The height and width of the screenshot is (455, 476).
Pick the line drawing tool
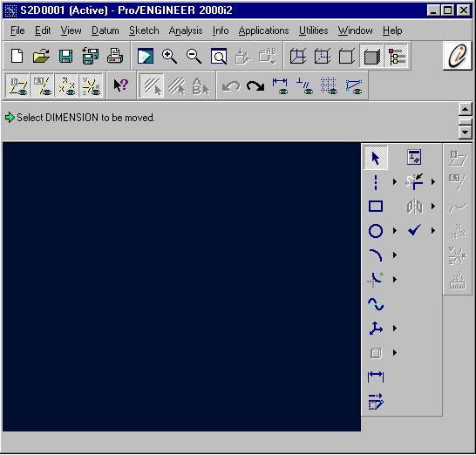click(x=376, y=182)
